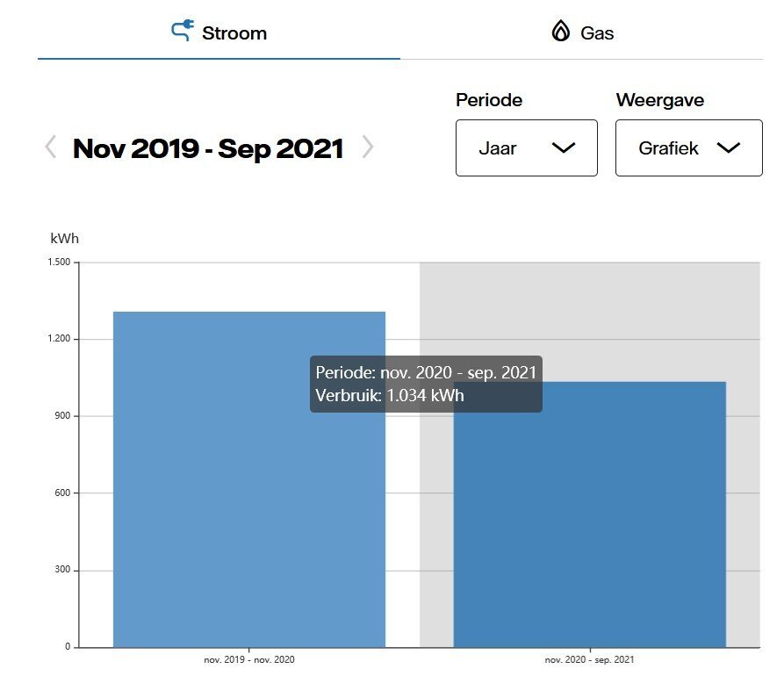
Task: Click the chevron in the Jaar box
Action: coord(564,148)
